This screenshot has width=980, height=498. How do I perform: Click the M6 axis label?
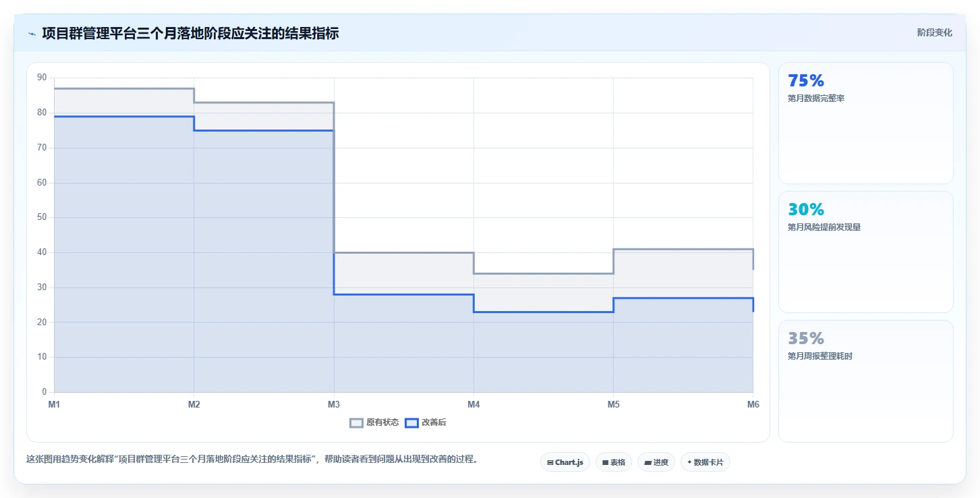(753, 404)
